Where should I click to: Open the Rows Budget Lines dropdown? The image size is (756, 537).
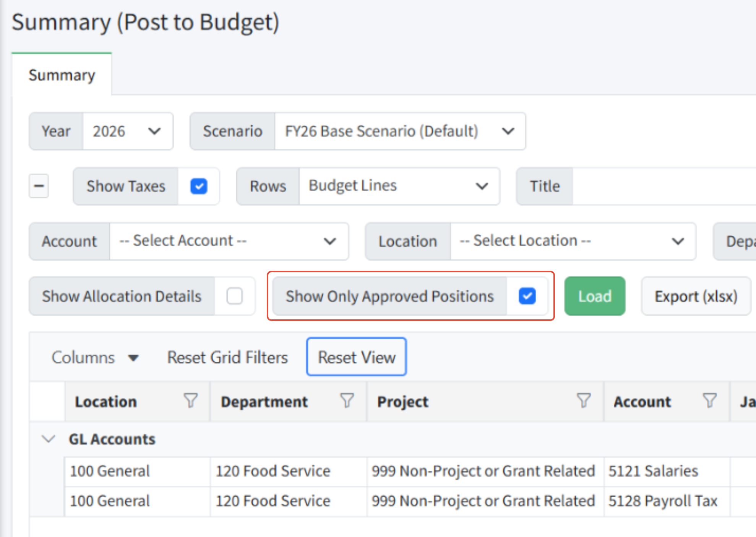[x=399, y=186]
